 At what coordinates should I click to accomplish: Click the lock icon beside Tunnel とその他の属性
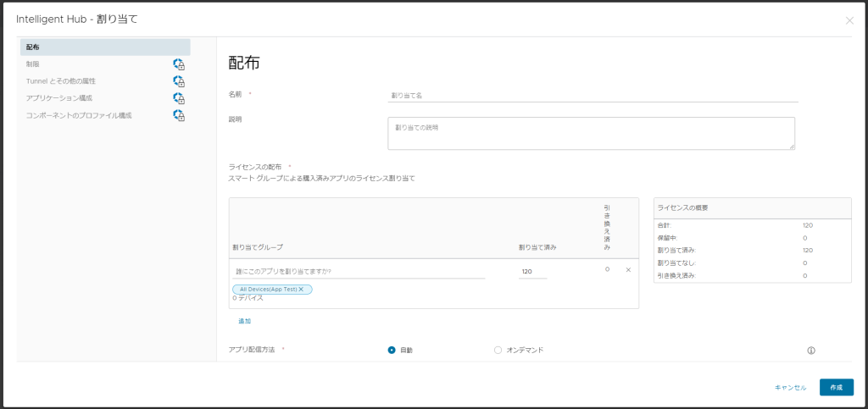point(179,81)
